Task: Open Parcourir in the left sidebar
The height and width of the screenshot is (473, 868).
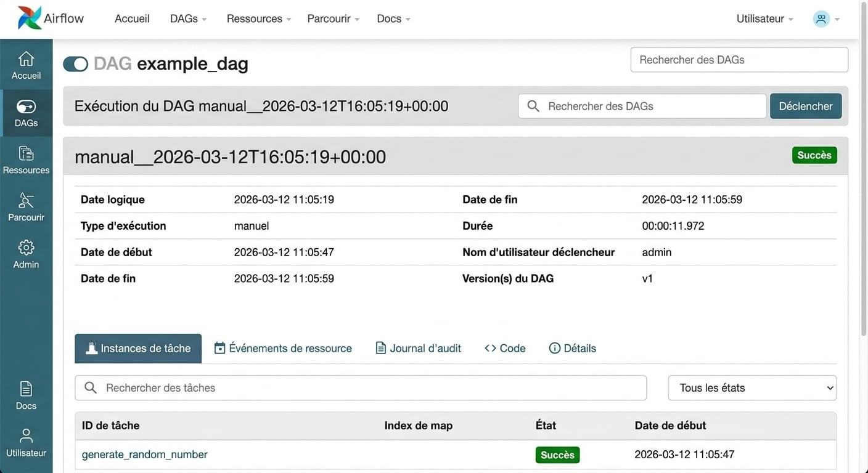Action: tap(26, 208)
